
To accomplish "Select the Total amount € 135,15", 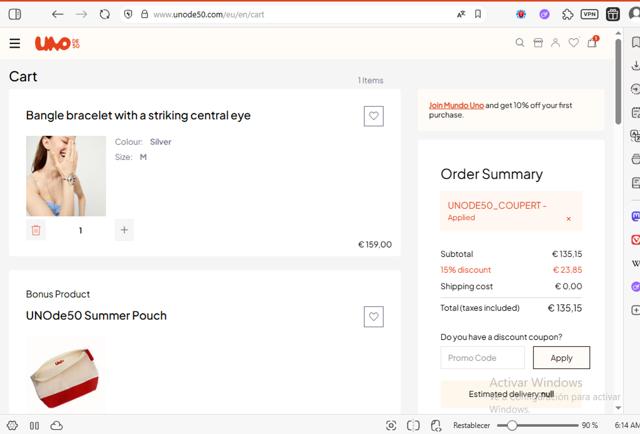I will coord(565,308).
